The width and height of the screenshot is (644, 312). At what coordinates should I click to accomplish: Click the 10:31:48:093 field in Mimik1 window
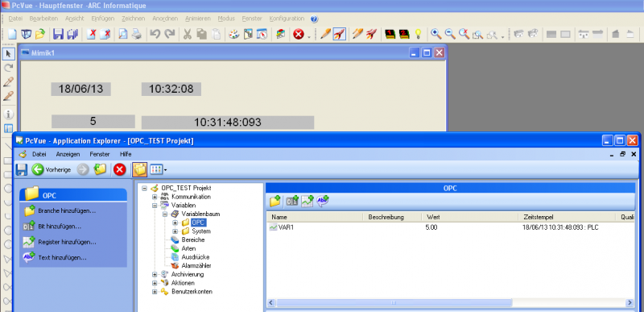tap(228, 123)
